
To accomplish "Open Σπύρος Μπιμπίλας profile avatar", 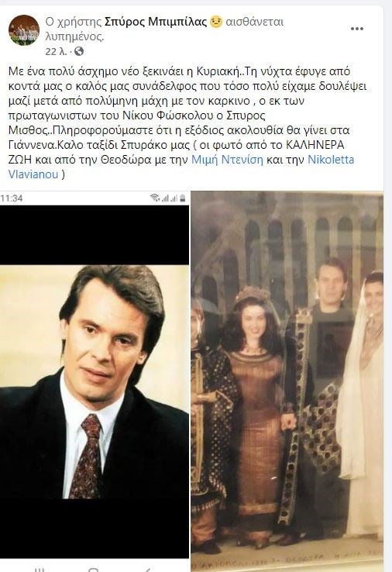I will point(24,30).
